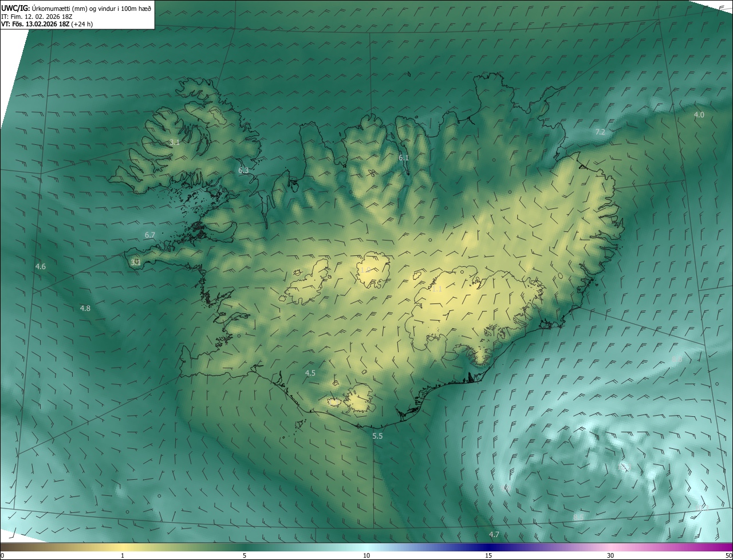Click the 7.2 value in the northeast

600,132
